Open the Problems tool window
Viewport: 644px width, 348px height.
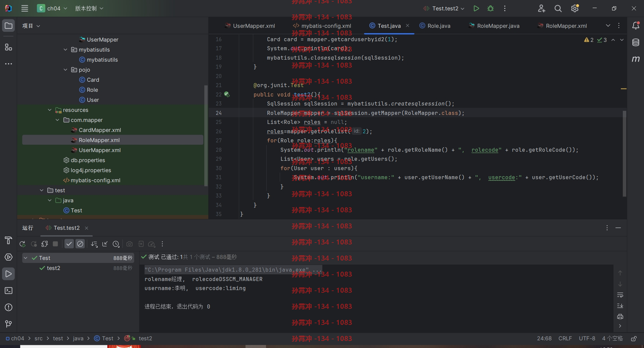(x=8, y=307)
